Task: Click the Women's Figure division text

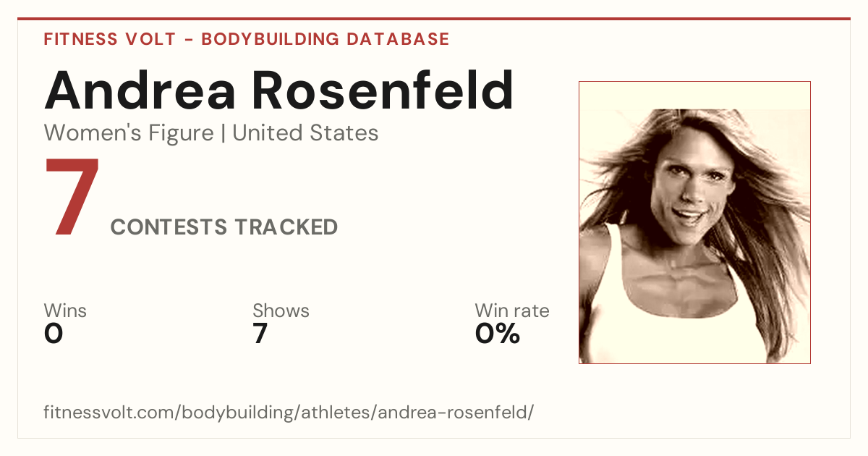Action: click(129, 133)
